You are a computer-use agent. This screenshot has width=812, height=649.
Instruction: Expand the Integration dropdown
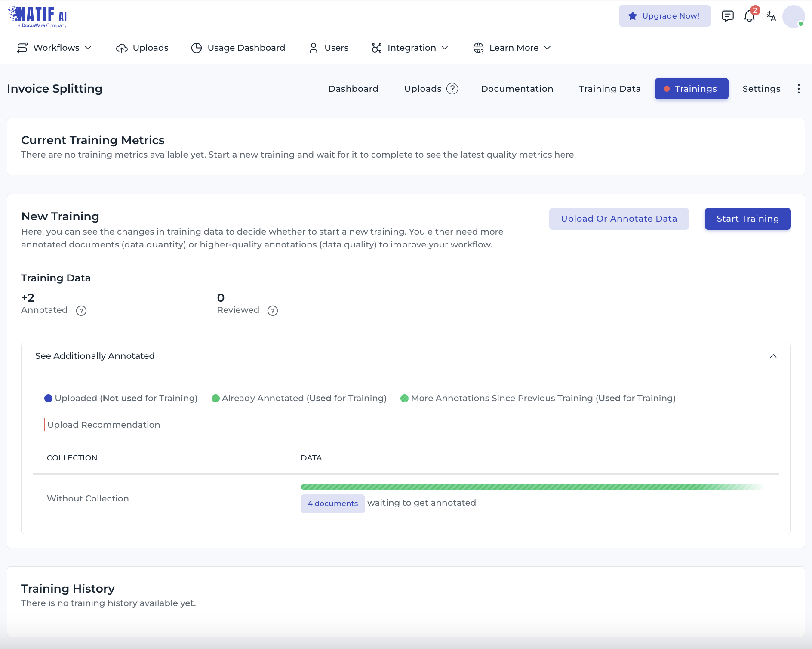445,48
